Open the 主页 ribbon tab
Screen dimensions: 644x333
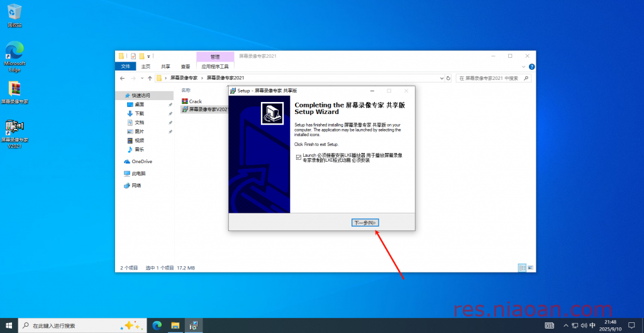click(146, 66)
